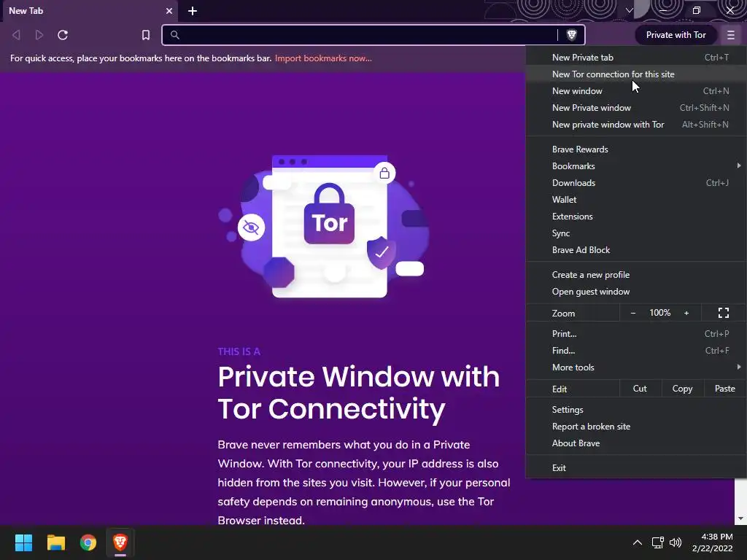Click the Private with Tor indicator button
747x560 pixels.
click(676, 35)
